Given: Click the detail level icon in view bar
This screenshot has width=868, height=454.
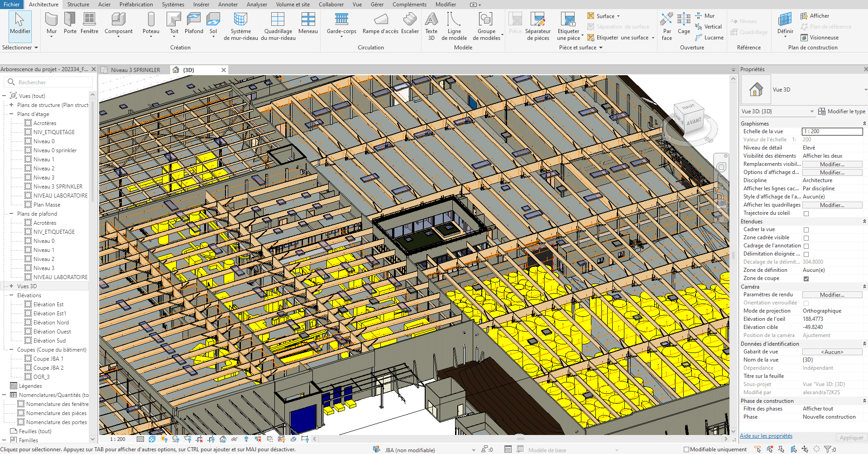Looking at the screenshot, I should coord(140,439).
